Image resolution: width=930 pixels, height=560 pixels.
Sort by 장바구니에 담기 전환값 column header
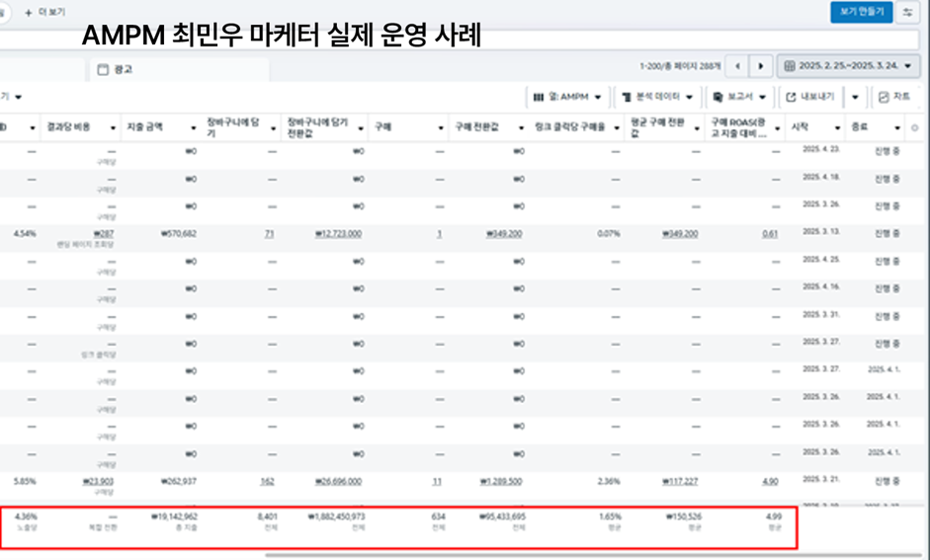coord(318,127)
